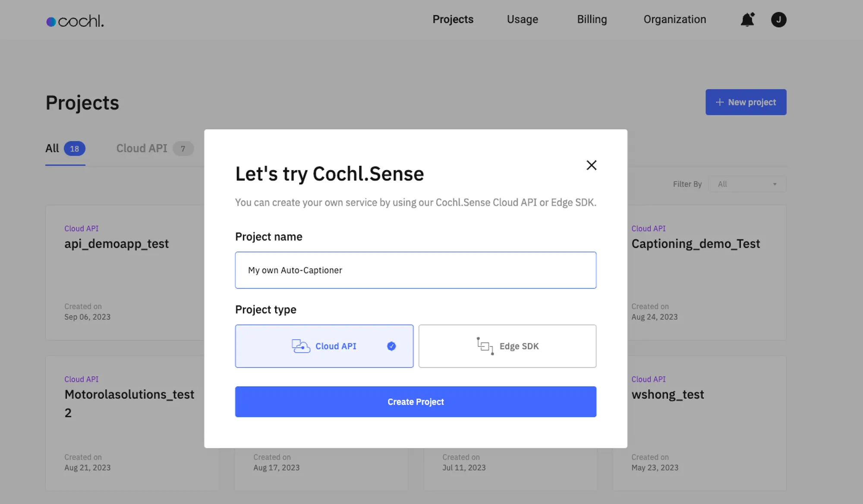863x504 pixels.
Task: Select Cloud API project type
Action: [x=336, y=346]
